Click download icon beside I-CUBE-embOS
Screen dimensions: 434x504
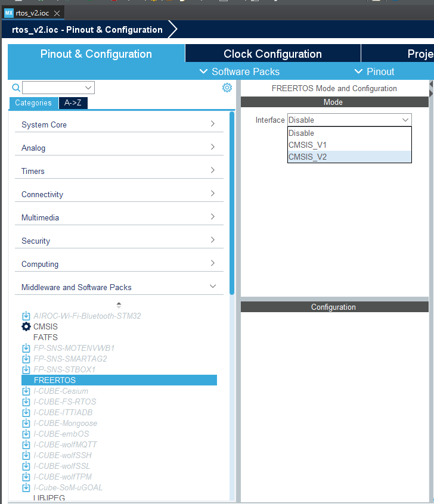point(26,434)
